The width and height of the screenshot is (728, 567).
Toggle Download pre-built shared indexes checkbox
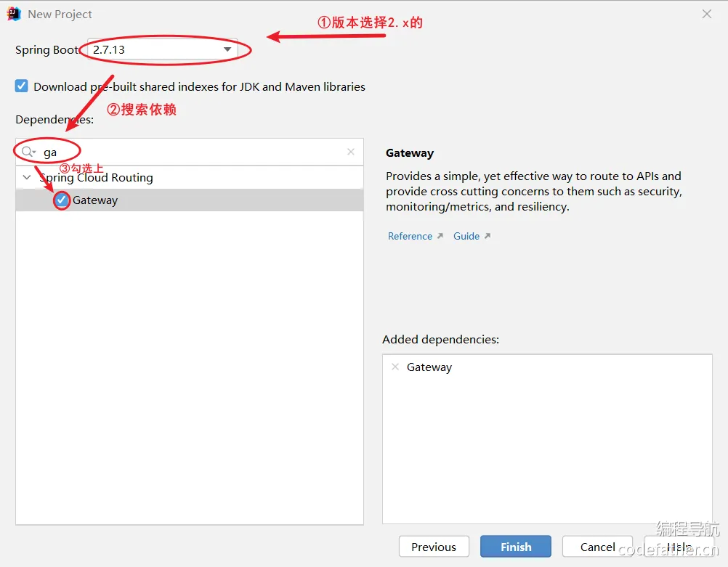point(21,86)
